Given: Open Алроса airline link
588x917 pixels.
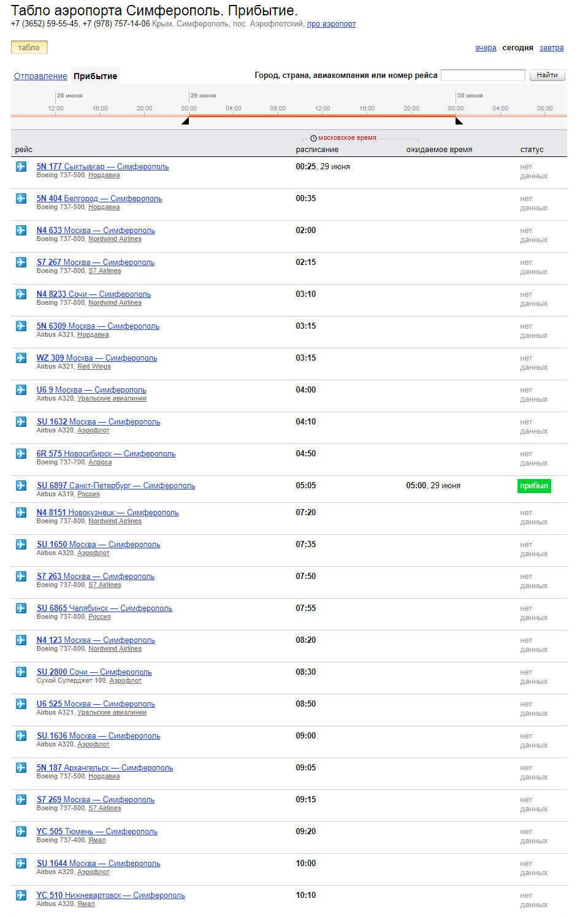Looking at the screenshot, I should pos(100,462).
